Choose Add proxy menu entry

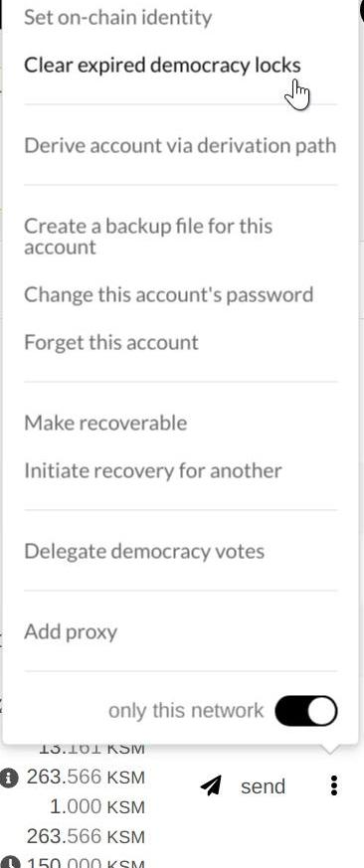click(71, 631)
